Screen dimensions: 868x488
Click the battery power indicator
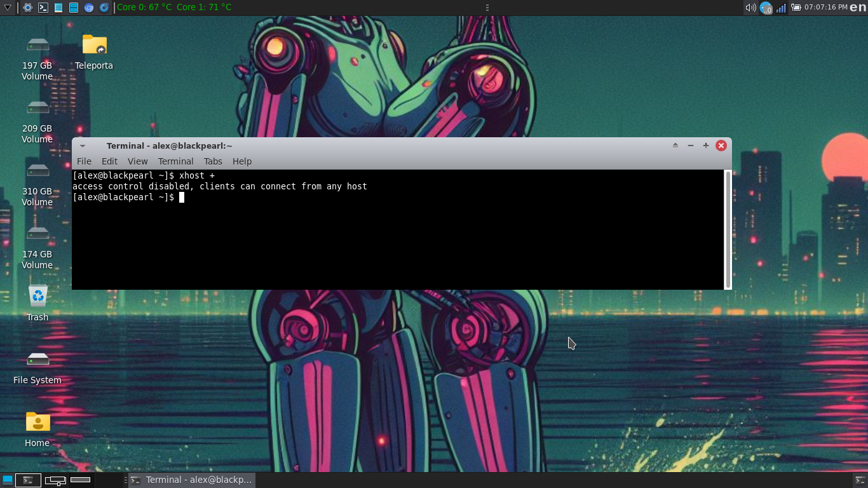[796, 8]
